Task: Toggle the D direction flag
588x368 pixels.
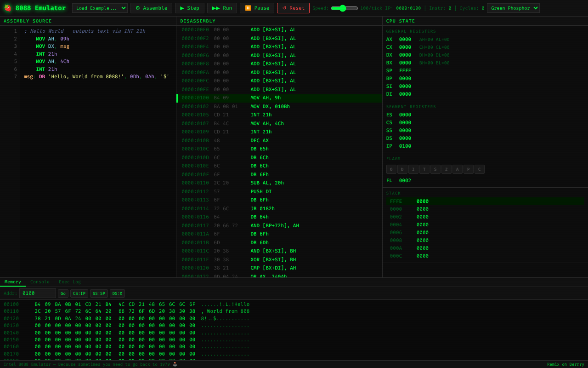Action: point(402,169)
